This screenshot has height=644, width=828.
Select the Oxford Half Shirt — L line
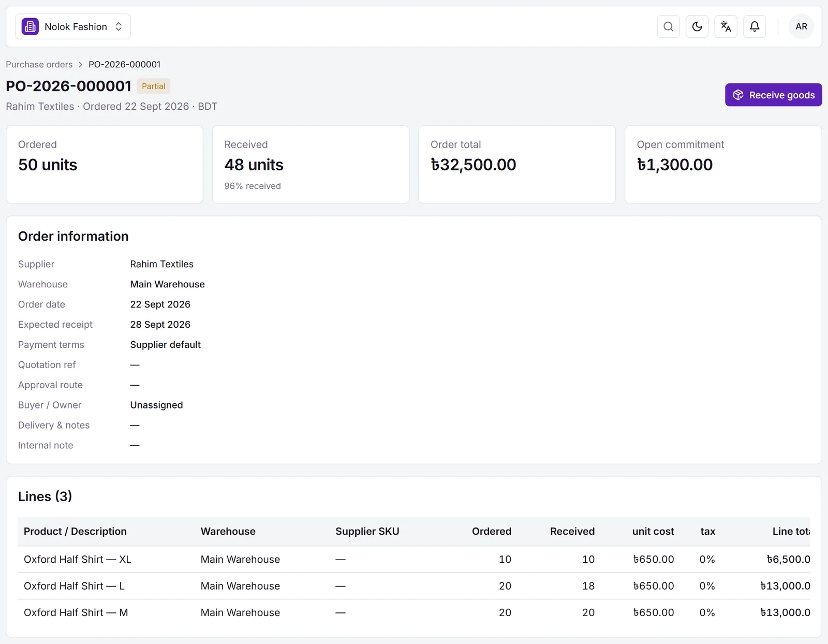(x=414, y=586)
